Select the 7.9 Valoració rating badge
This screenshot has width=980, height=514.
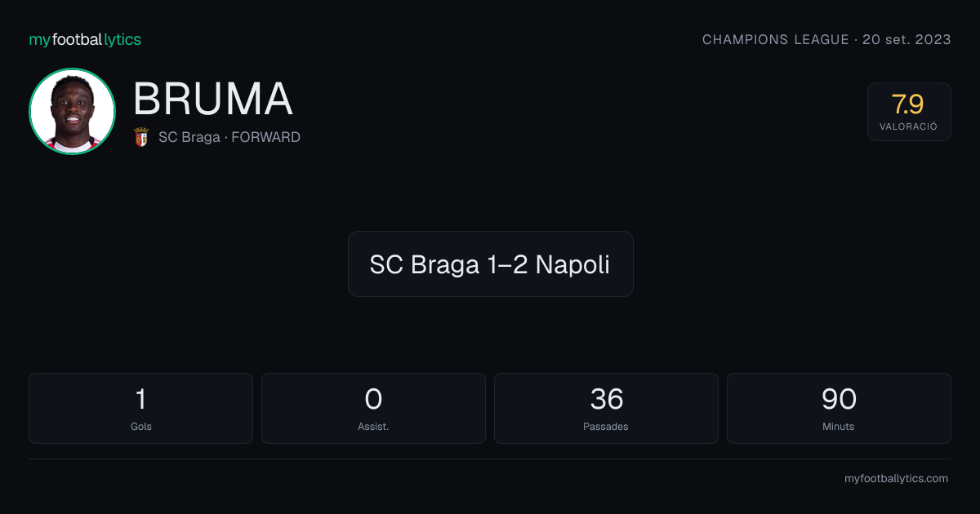click(x=909, y=112)
